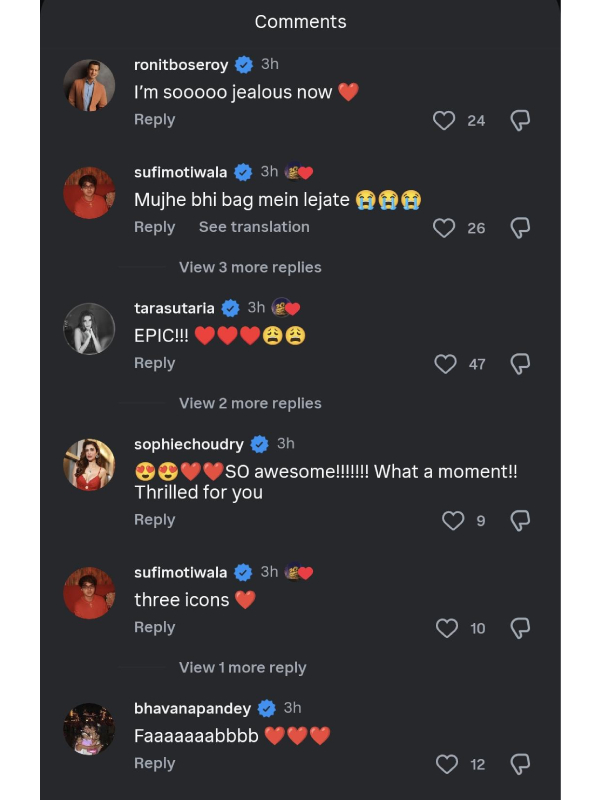Reply to sophiechoudry's comment

coord(155,520)
